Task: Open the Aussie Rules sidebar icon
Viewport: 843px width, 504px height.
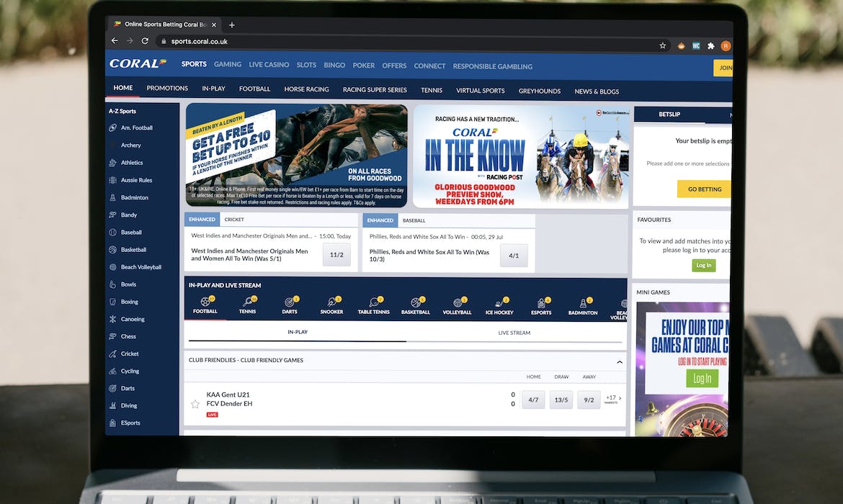Action: pos(112,180)
